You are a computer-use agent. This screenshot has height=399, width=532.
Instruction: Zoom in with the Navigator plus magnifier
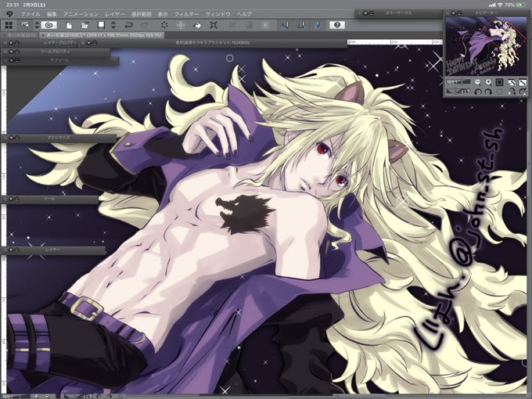click(x=488, y=82)
